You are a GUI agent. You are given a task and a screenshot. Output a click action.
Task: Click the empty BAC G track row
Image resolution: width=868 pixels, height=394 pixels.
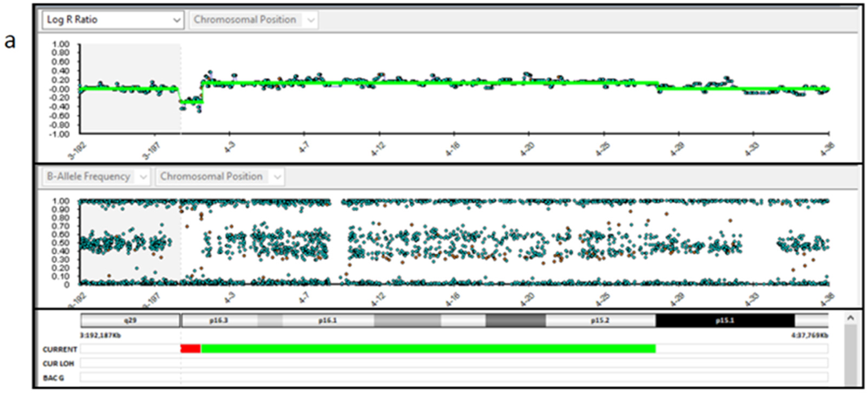(x=454, y=377)
